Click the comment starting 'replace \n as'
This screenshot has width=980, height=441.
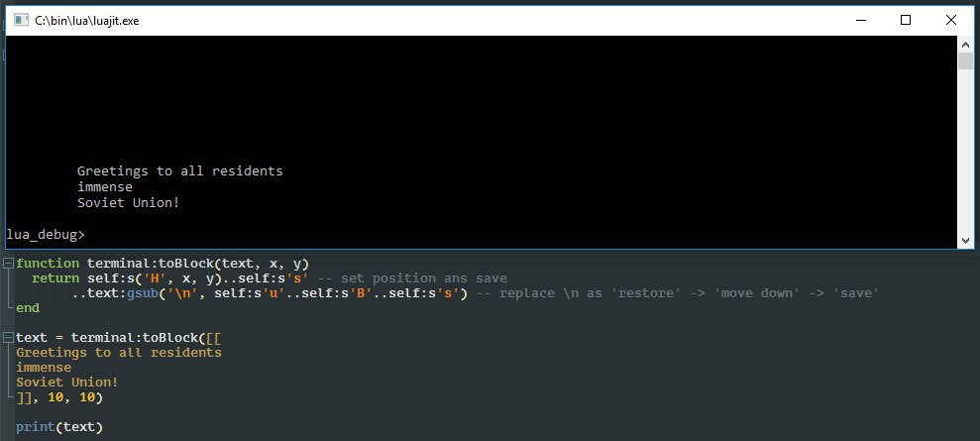pos(678,293)
